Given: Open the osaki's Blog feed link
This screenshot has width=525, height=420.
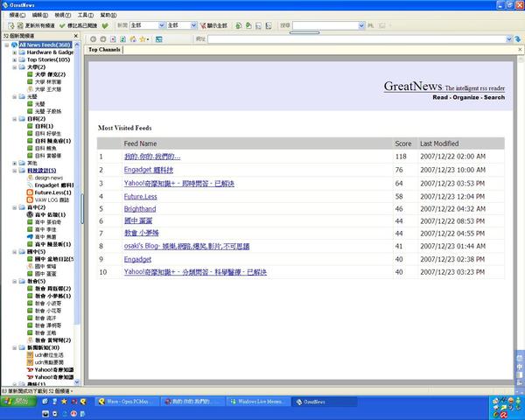Looking at the screenshot, I should tap(186, 246).
